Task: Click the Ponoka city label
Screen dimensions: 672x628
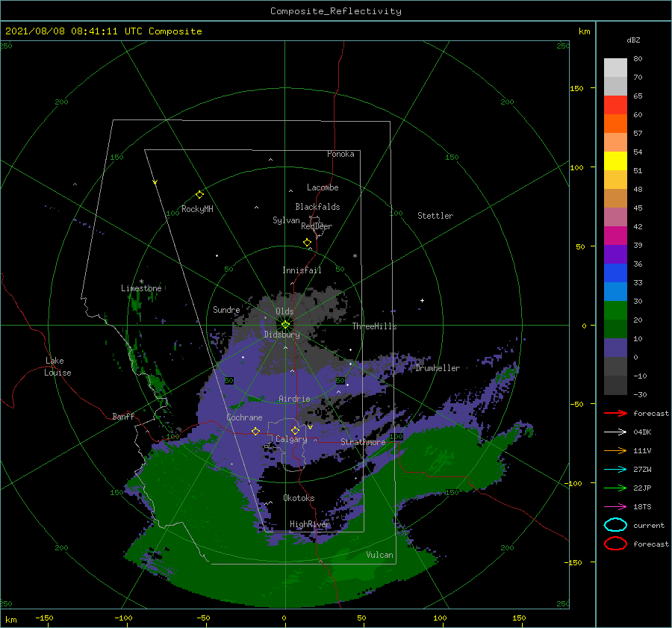Action: point(340,154)
